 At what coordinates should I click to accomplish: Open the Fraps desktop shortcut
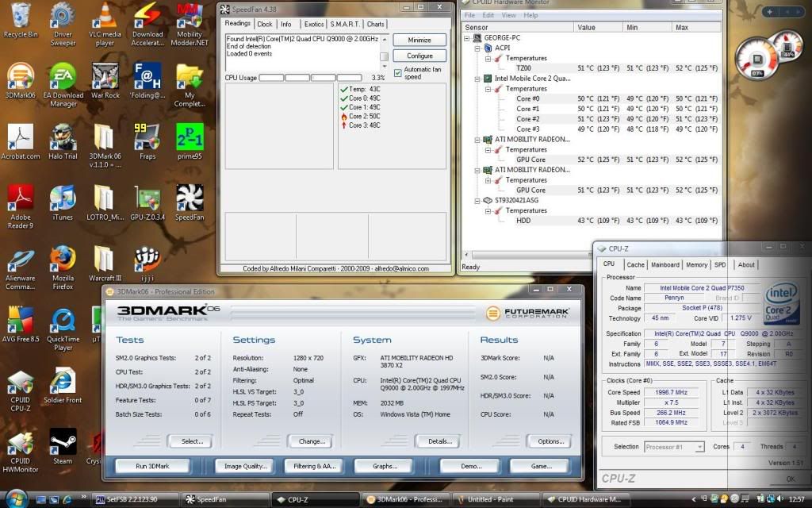147,141
